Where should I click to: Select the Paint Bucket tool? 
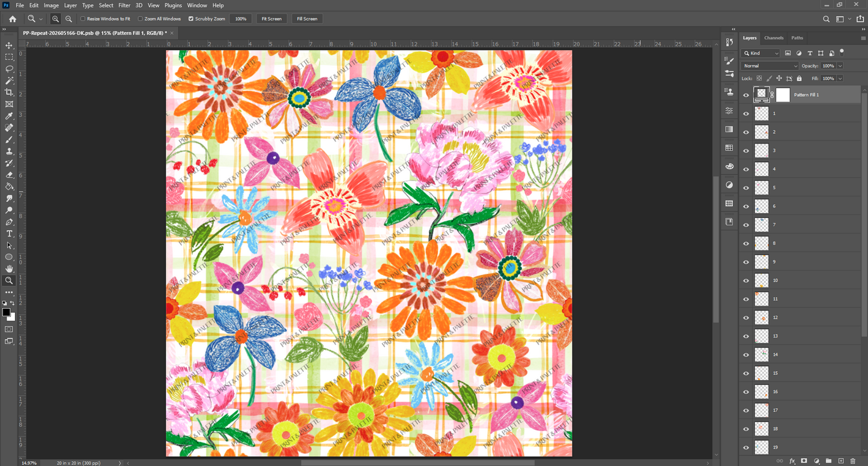[x=9, y=187]
